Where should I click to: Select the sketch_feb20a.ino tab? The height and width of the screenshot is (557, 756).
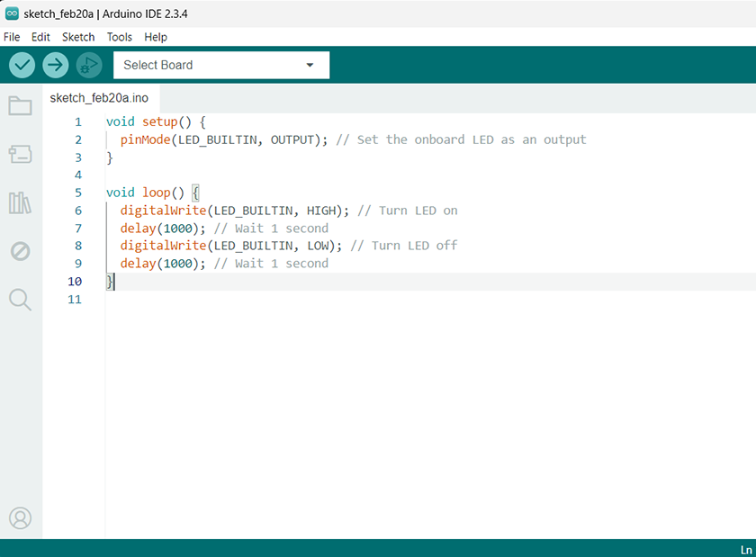(99, 98)
